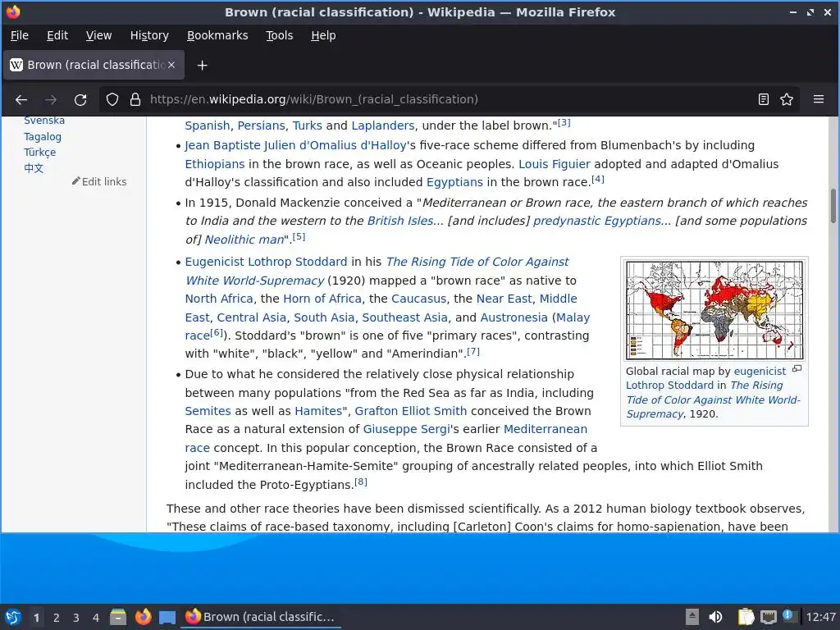This screenshot has width=840, height=630.
Task: Open the update notification tray icon
Action: pos(788,615)
